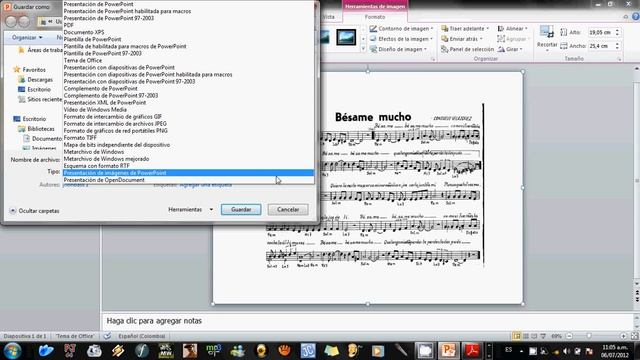Screen dimensions: 640x360
Task: Click Ocultar carpetas toggle
Action: (35, 211)
